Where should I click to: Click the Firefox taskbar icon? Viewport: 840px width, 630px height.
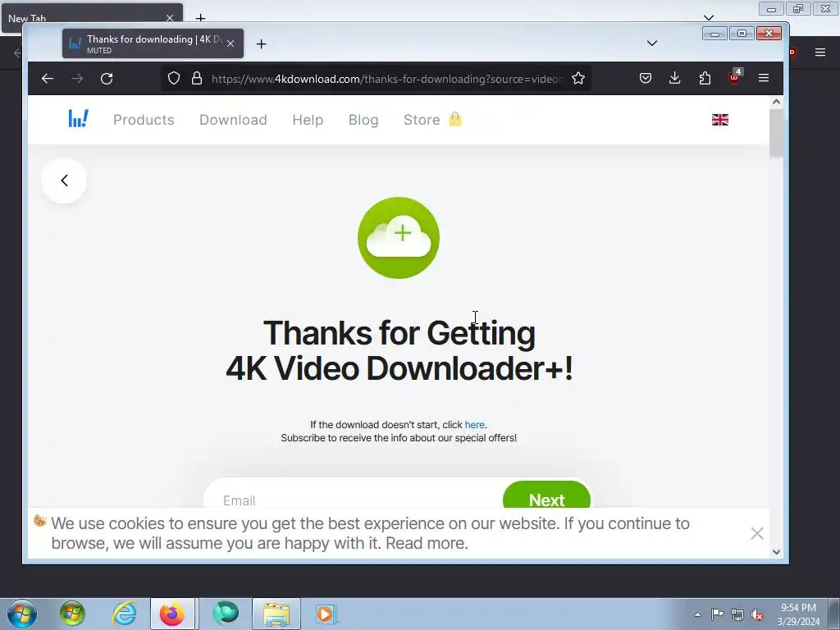pos(172,614)
